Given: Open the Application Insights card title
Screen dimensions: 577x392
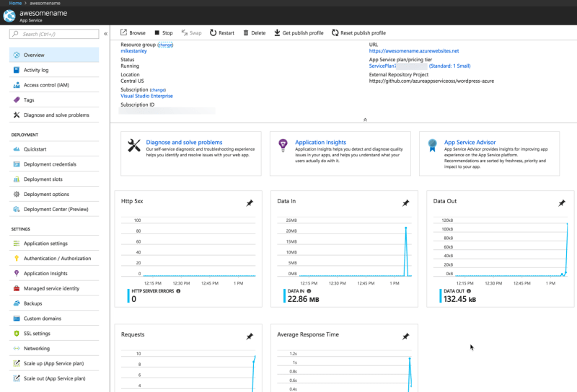Looking at the screenshot, I should (x=320, y=142).
